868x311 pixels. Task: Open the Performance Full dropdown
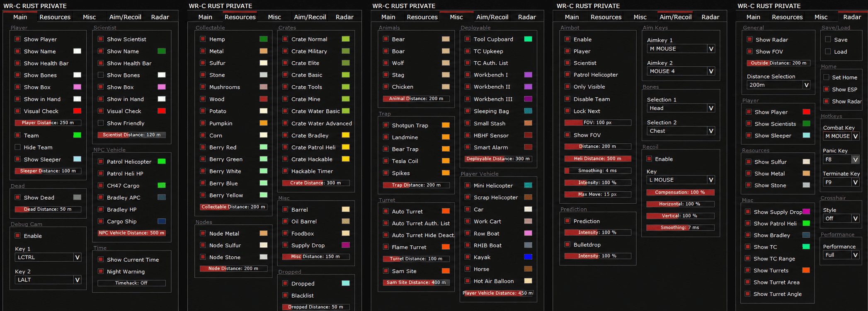841,255
